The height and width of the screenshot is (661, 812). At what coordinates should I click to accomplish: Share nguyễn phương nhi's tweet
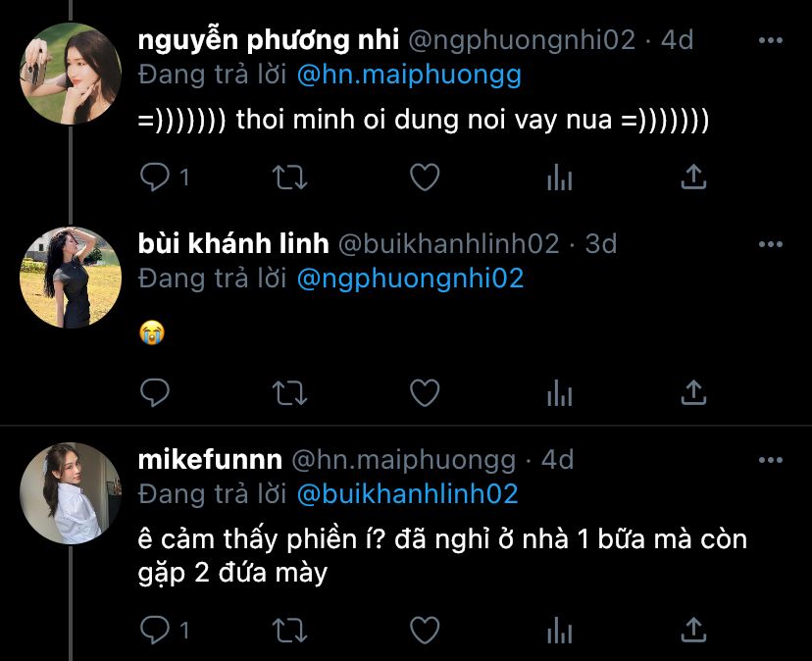(693, 178)
